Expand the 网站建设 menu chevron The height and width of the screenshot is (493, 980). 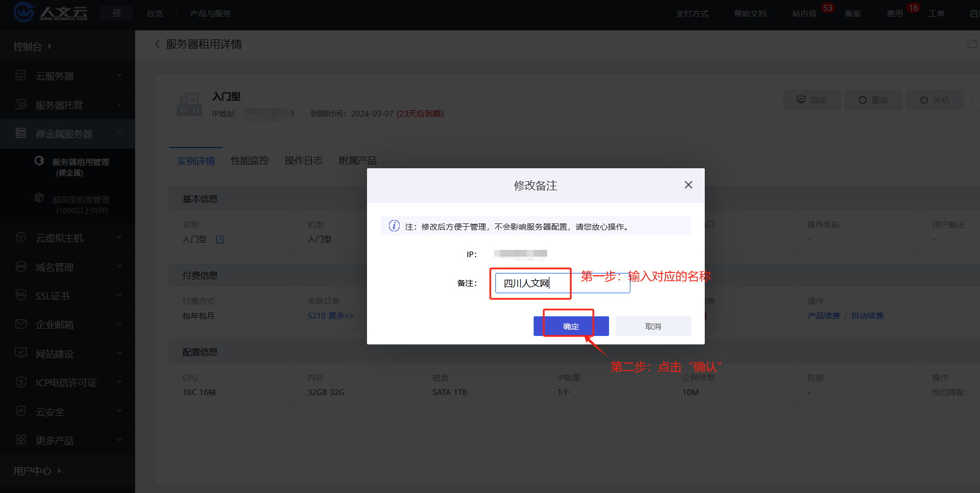click(x=119, y=353)
